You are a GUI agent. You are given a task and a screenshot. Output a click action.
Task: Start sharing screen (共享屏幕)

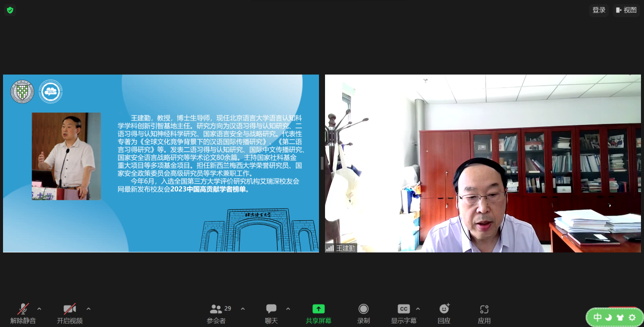click(x=318, y=313)
